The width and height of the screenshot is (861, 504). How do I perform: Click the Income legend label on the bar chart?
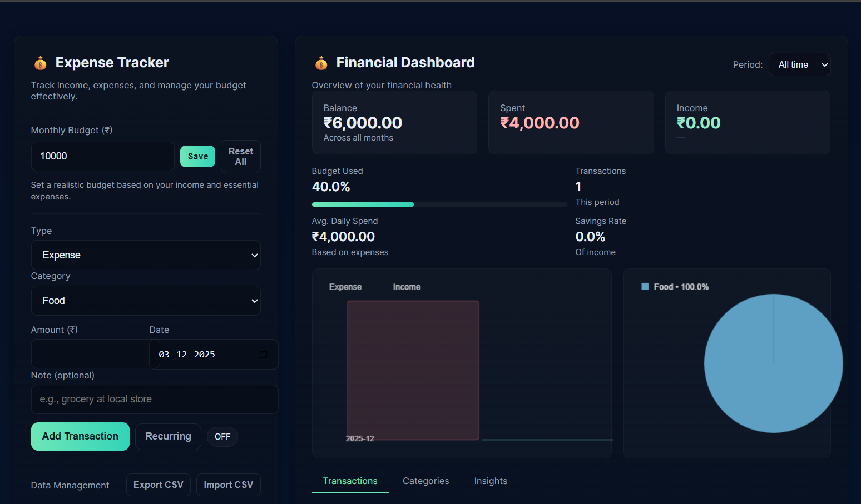(x=407, y=286)
